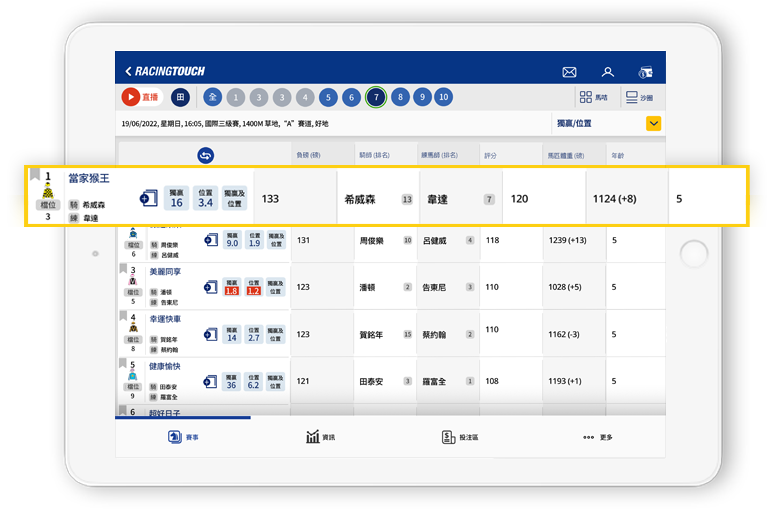
Task: Select the 全 all races circle
Action: (x=212, y=97)
